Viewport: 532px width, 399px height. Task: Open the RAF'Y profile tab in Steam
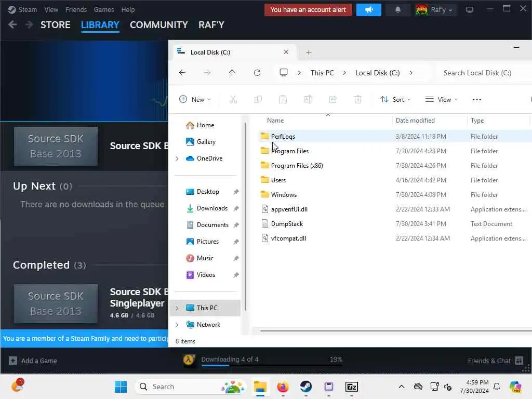click(211, 25)
